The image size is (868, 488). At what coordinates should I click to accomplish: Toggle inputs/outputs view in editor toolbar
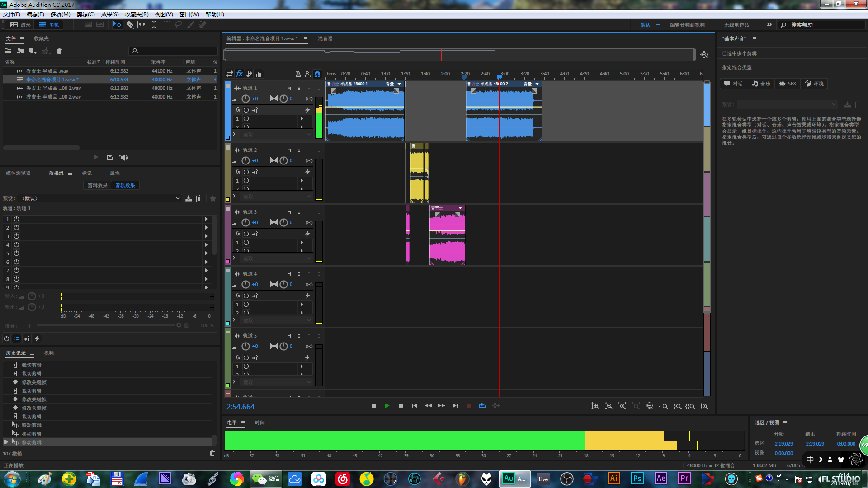230,74
